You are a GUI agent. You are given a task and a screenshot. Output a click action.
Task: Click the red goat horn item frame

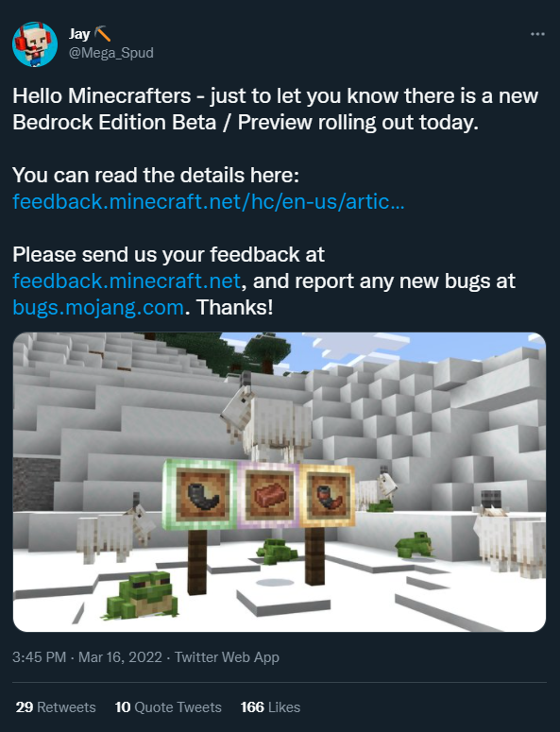coord(327,495)
